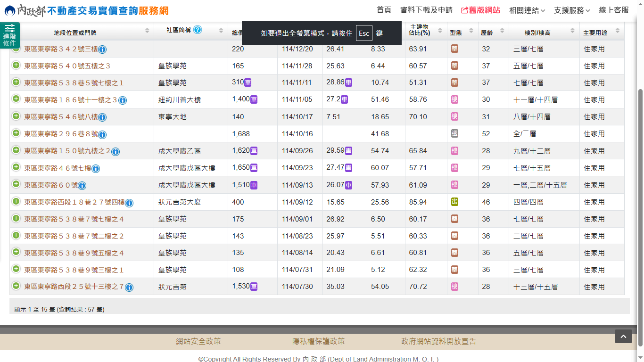
Task: Click info icon for 東寧路342號三樓
Action: tap(102, 49)
